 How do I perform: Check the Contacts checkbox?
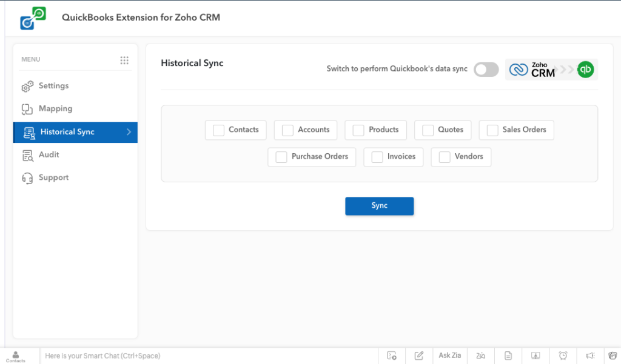pos(218,130)
